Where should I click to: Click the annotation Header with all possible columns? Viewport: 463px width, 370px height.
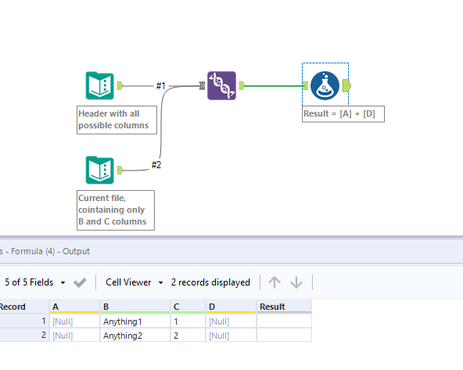coord(117,120)
